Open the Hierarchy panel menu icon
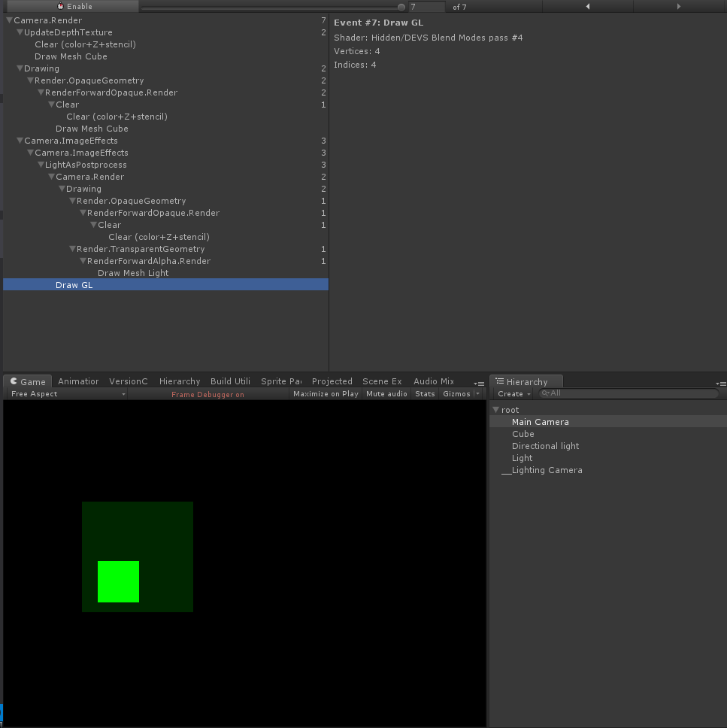The width and height of the screenshot is (727, 728). (721, 382)
